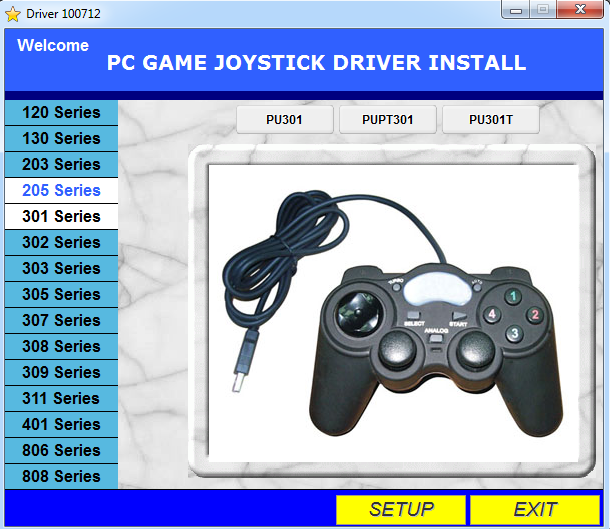Open the 203 Series list entry
The width and height of the screenshot is (610, 529).
tap(61, 165)
